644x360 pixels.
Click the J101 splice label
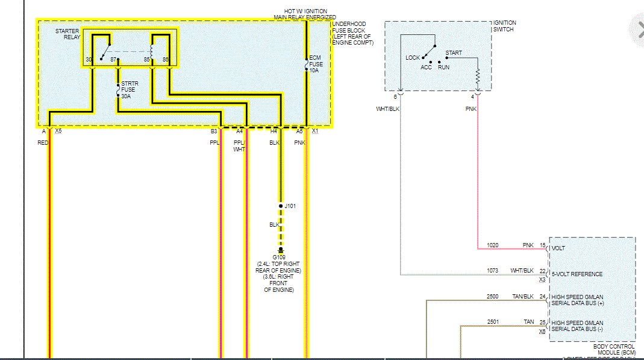click(x=290, y=206)
